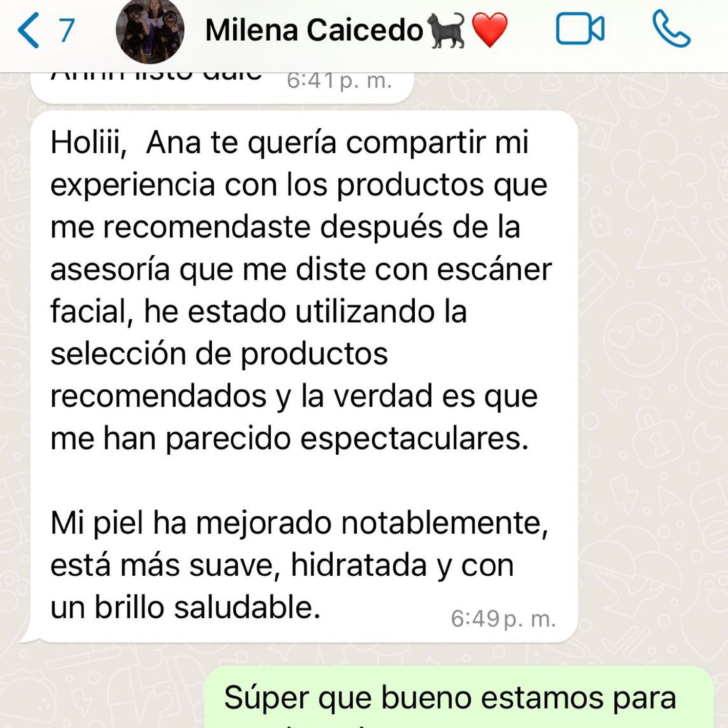Start a voice call via phone icon
The width and height of the screenshot is (728, 728).
[x=672, y=30]
